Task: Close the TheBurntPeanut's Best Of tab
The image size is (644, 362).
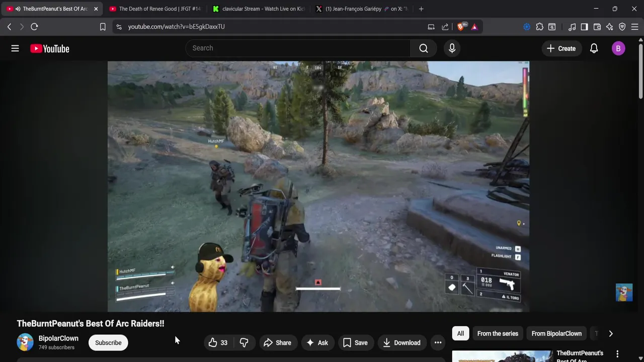Action: click(96, 9)
